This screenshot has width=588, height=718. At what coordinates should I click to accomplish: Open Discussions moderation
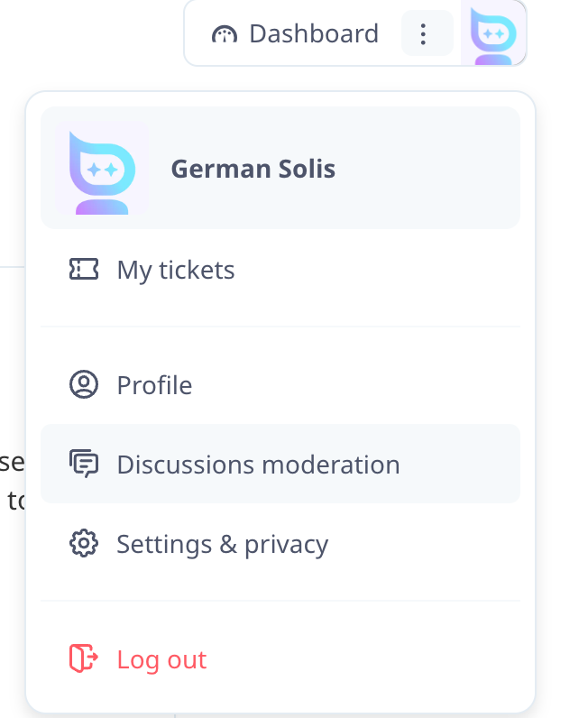[280, 464]
